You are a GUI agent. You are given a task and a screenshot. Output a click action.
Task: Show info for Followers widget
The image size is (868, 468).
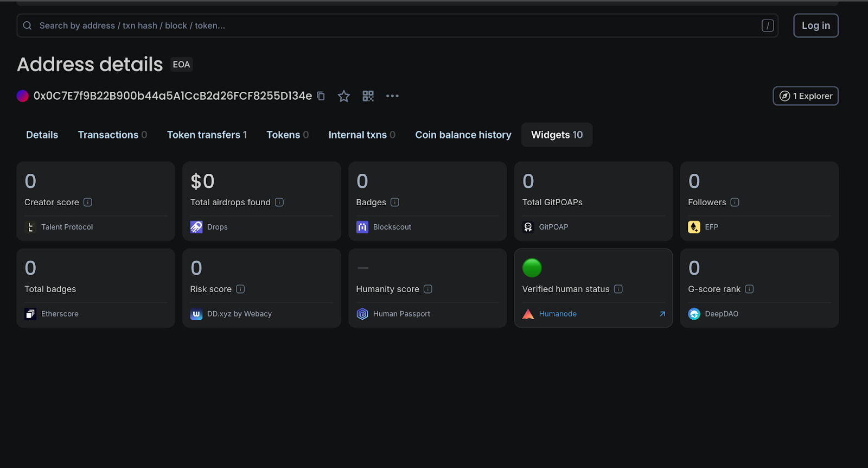pyautogui.click(x=735, y=202)
